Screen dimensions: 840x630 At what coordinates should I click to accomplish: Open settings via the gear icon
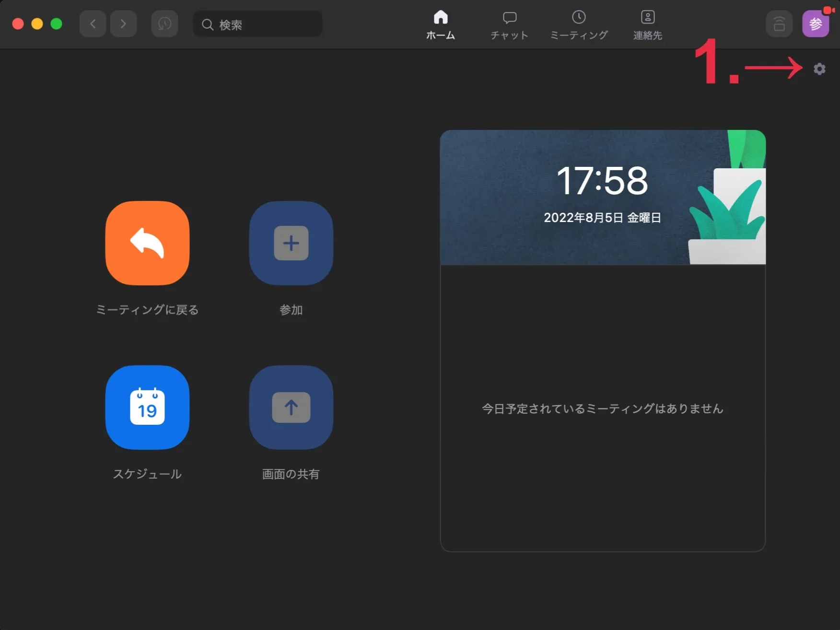tap(819, 69)
